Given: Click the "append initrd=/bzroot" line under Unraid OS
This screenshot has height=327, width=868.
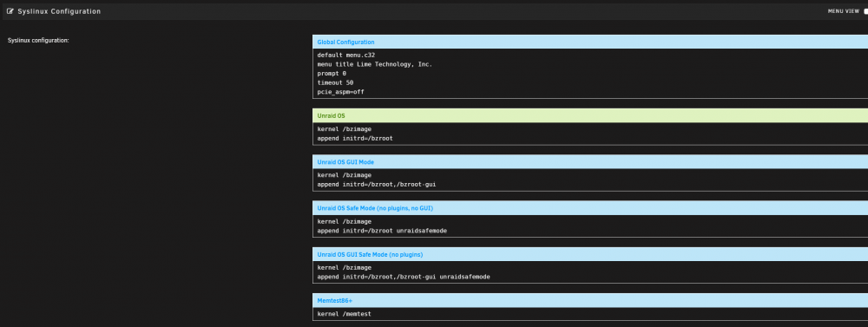Looking at the screenshot, I should pos(355,138).
